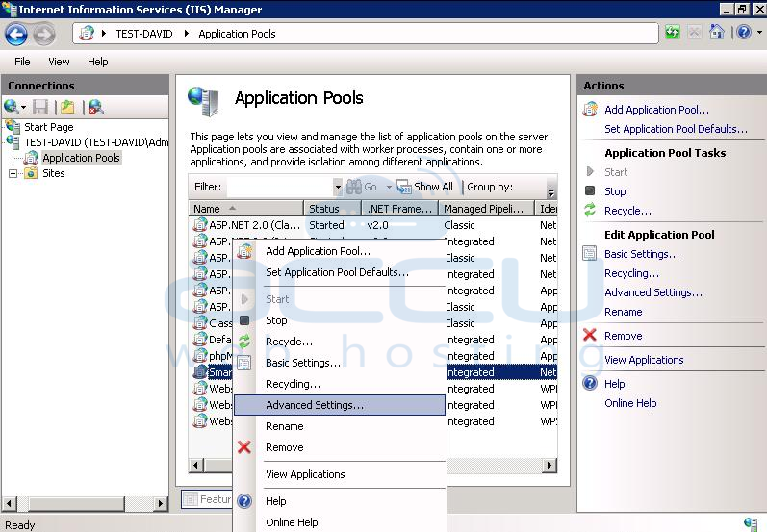Switch to the Features View tab

(x=208, y=499)
